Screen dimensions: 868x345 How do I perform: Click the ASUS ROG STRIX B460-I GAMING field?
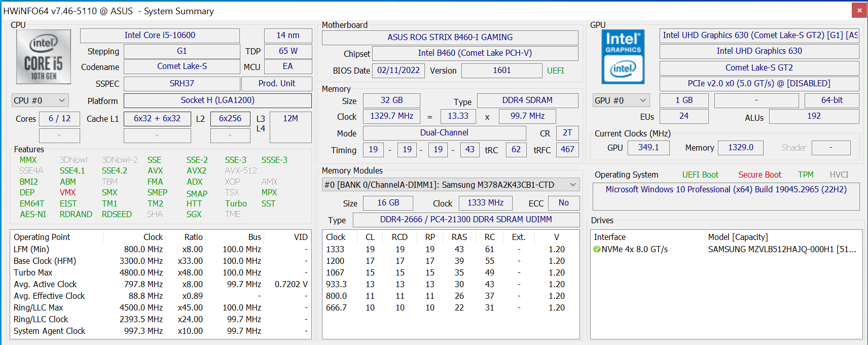pyautogui.click(x=450, y=38)
